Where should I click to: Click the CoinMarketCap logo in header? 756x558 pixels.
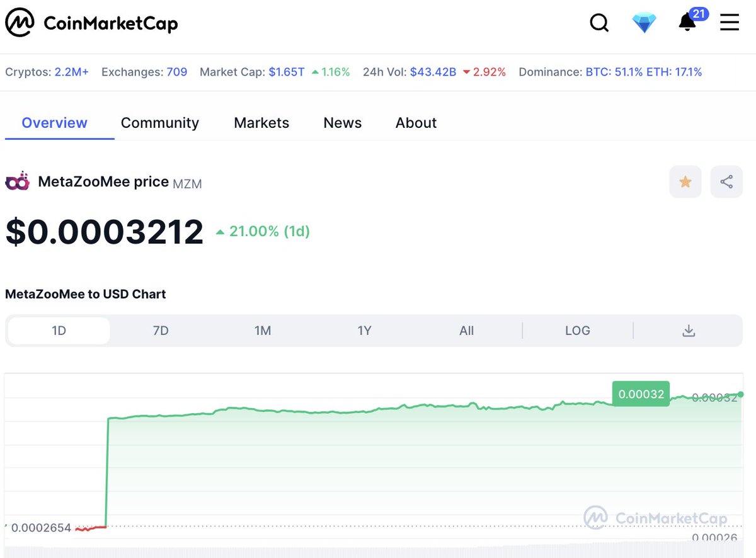click(x=92, y=23)
